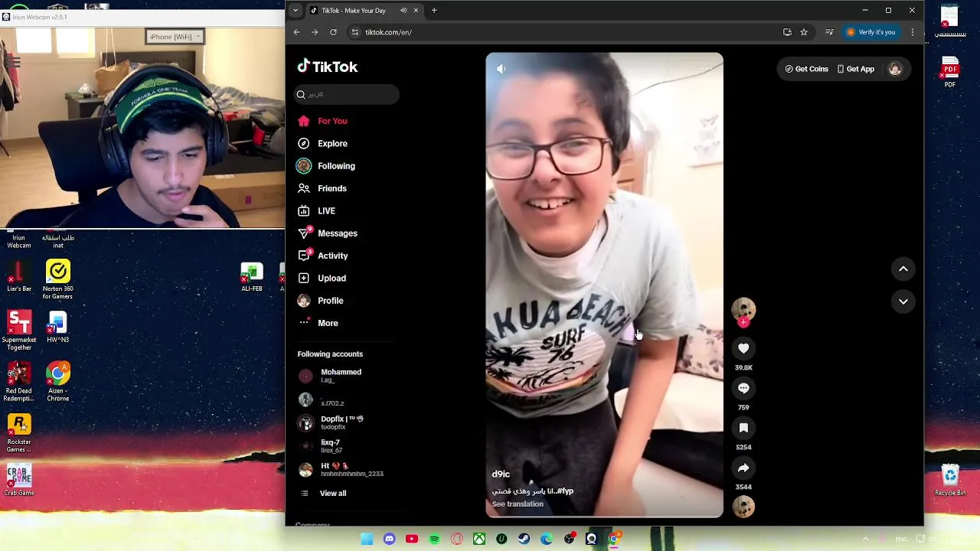This screenshot has width=980, height=551.
Task: Click the install app icon in address bar
Action: [x=787, y=32]
